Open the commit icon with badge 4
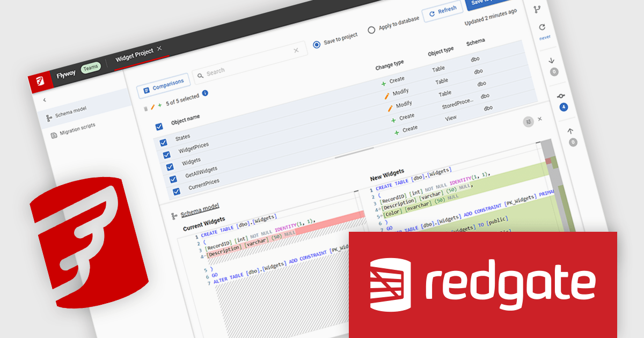644x338 pixels. pyautogui.click(x=561, y=96)
